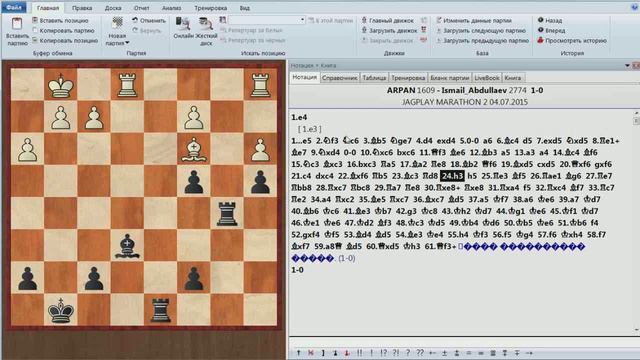Click the small icon right of Главный движок
Image resolution: width=640 pixels, height=360 pixels.
click(424, 20)
